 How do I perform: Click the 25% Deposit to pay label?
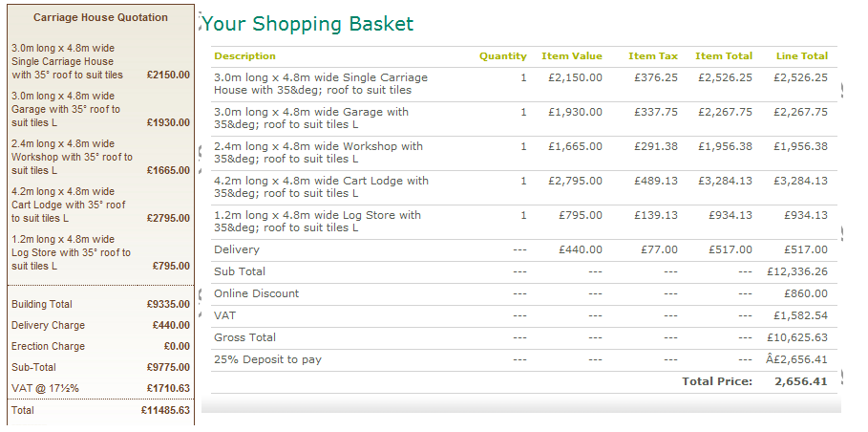267,360
